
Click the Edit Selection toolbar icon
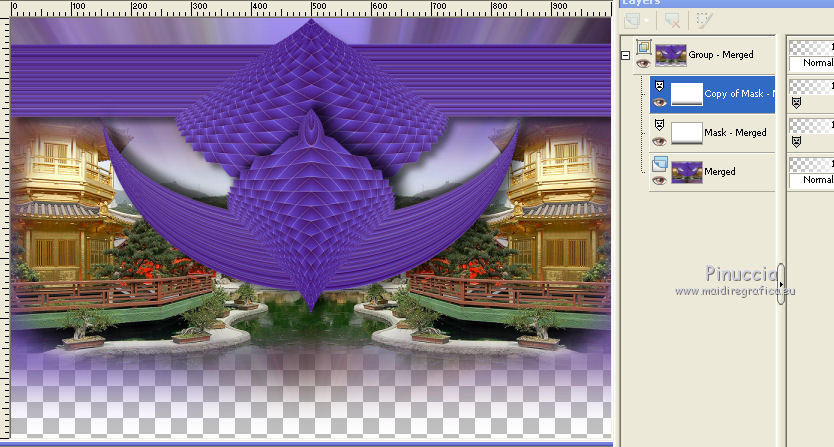pos(704,20)
